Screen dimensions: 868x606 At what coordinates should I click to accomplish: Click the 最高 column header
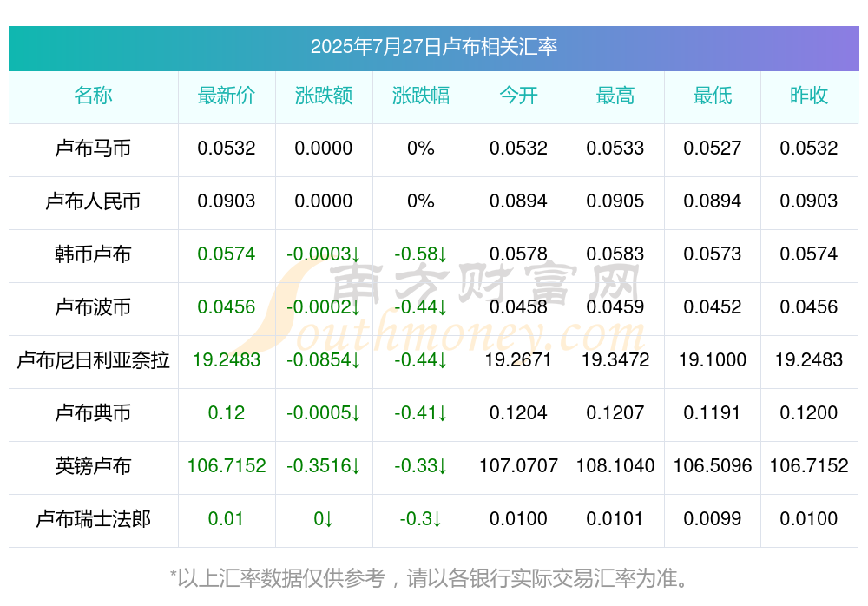pos(615,96)
